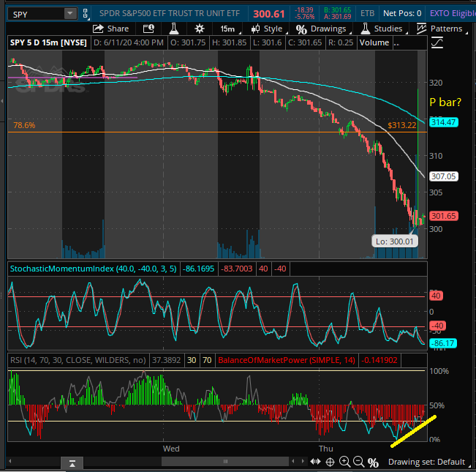Open the 15m timeframe dropdown
476x472 pixels.
230,29
